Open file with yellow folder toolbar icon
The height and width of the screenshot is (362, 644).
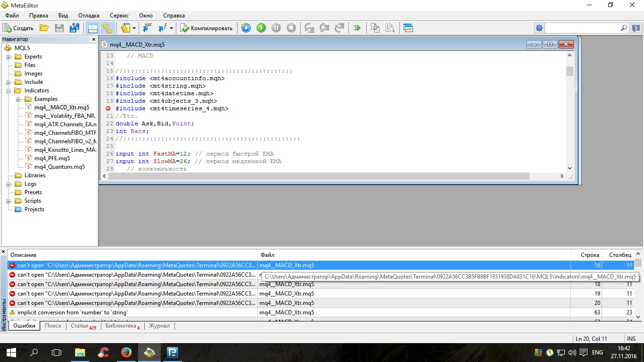[44, 28]
